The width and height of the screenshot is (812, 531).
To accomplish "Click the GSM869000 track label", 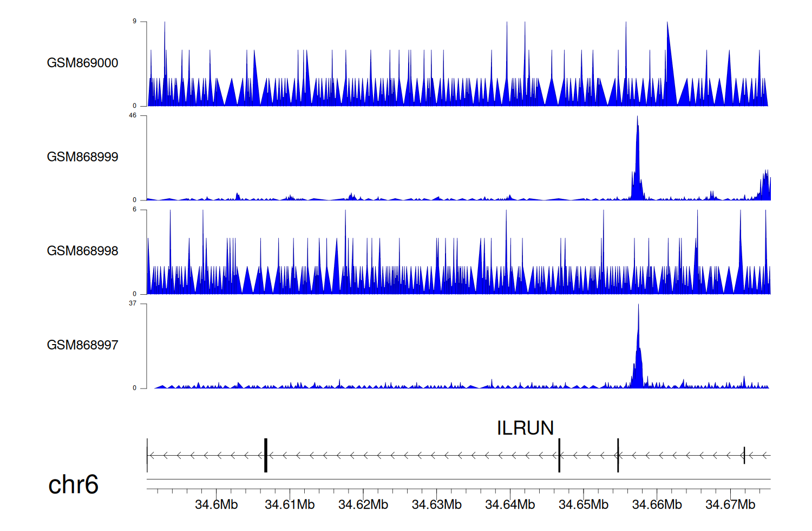I will coord(82,63).
